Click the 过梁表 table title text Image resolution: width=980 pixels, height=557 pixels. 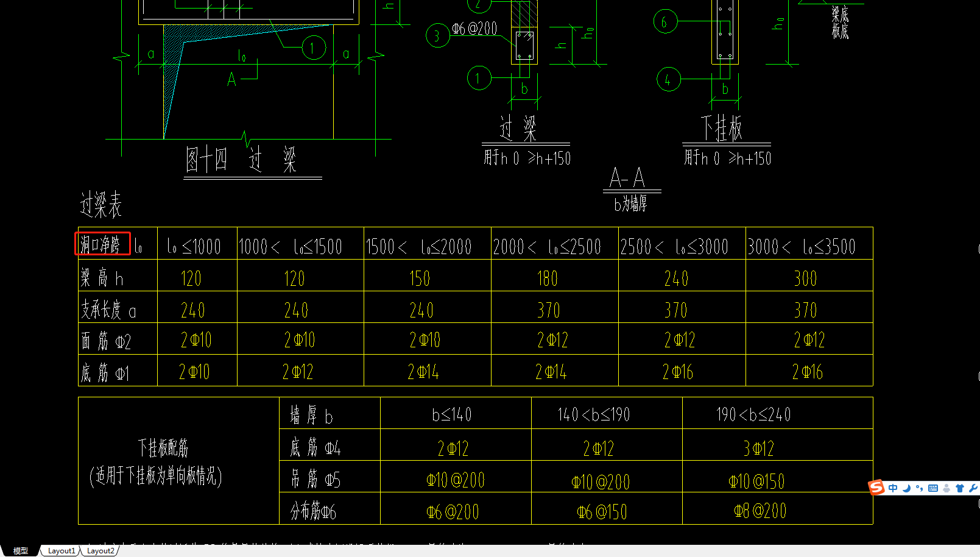[101, 205]
